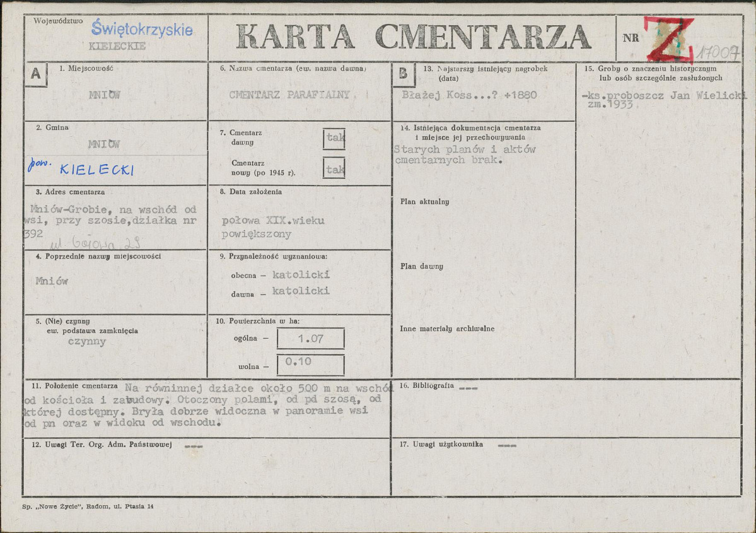Select 'MNIÓW' under 1. Miejscowość
The image size is (756, 533).
[104, 95]
